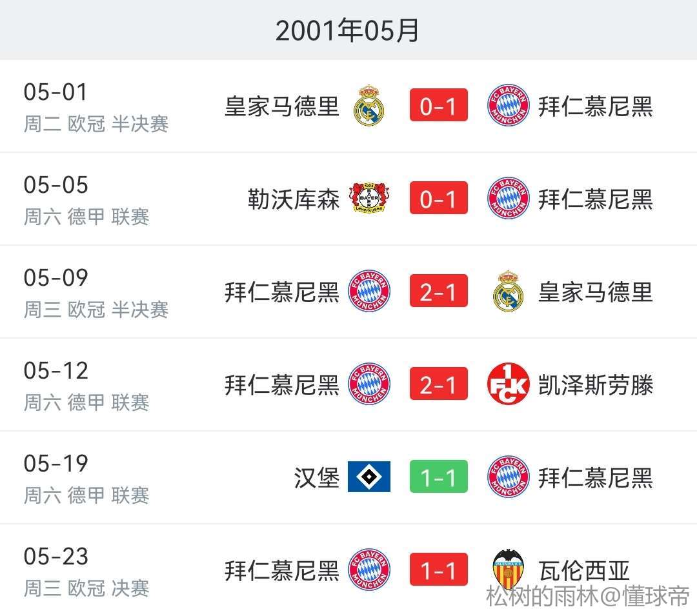
Task: Click Real Madrid crest in 05-01 match
Action: (369, 106)
